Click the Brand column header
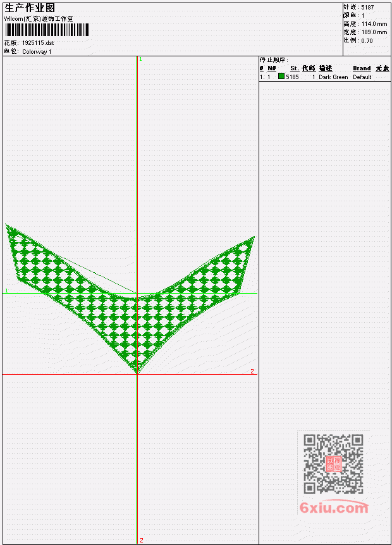 coord(362,68)
